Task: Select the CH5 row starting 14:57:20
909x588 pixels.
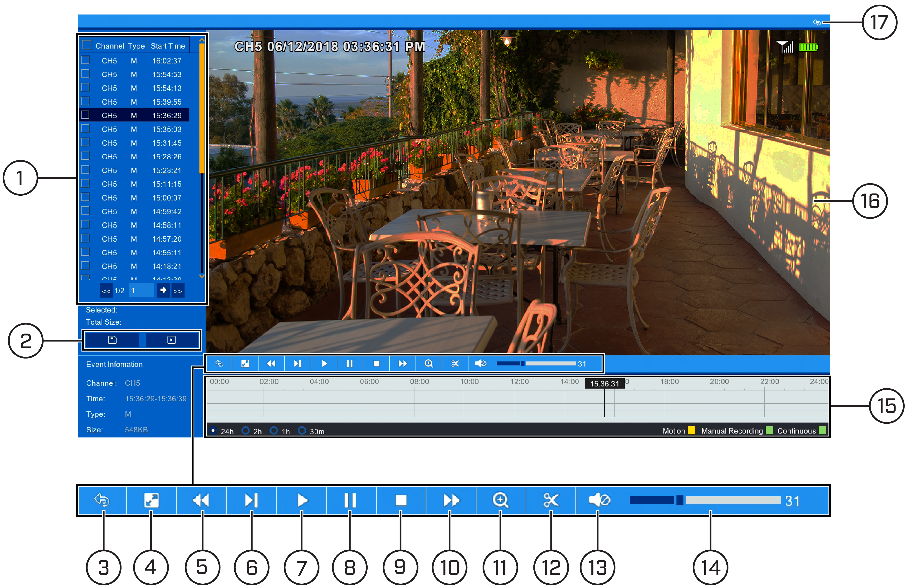Action: (134, 239)
